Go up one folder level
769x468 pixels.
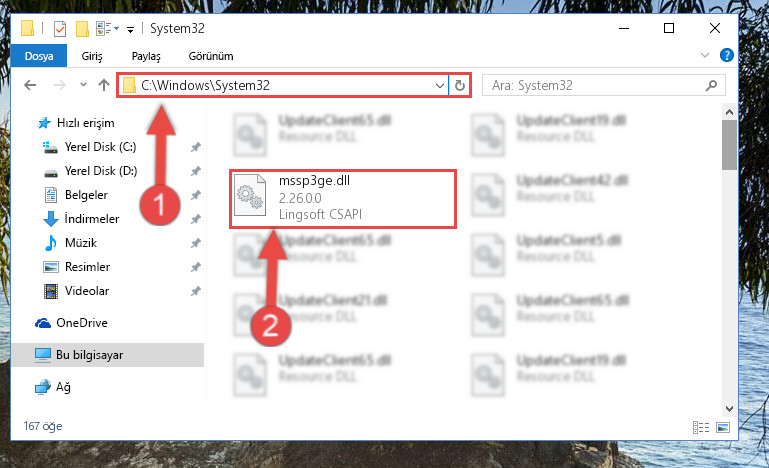(103, 85)
